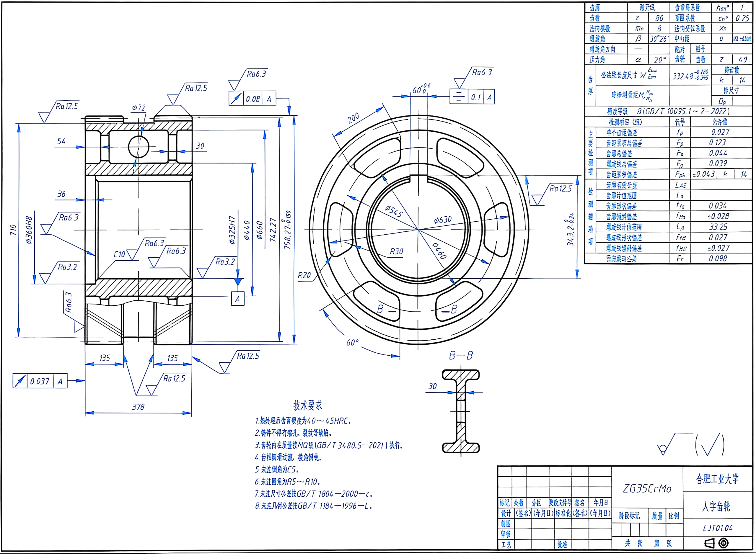Image resolution: width=756 pixels, height=556 pixels.
Task: Select the 0.08 runout tolerance value
Action: [x=252, y=99]
